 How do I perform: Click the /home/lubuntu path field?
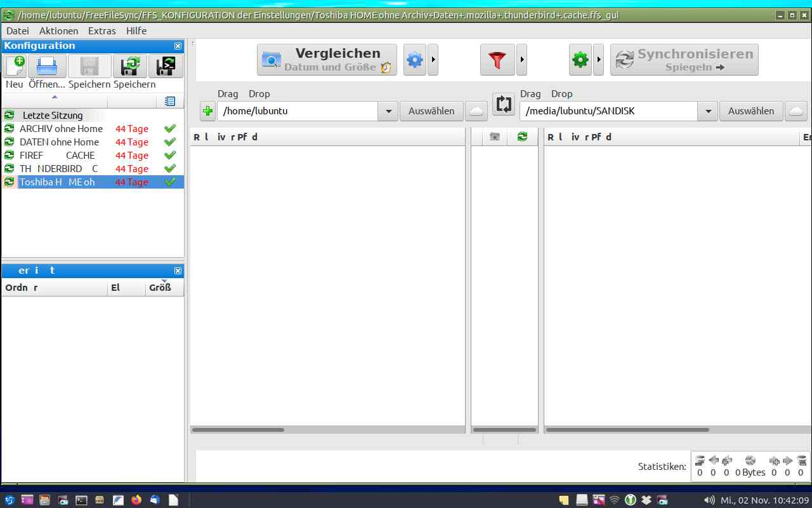coord(298,110)
